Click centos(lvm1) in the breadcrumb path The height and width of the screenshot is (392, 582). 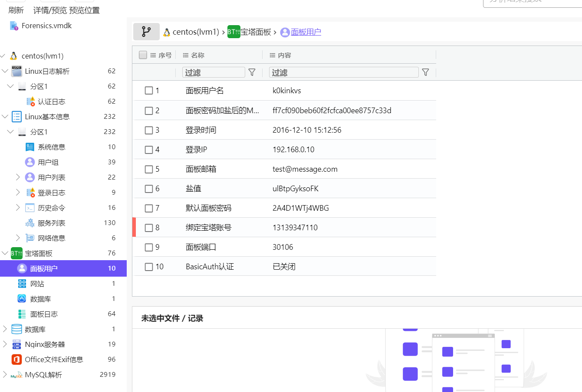coord(195,32)
